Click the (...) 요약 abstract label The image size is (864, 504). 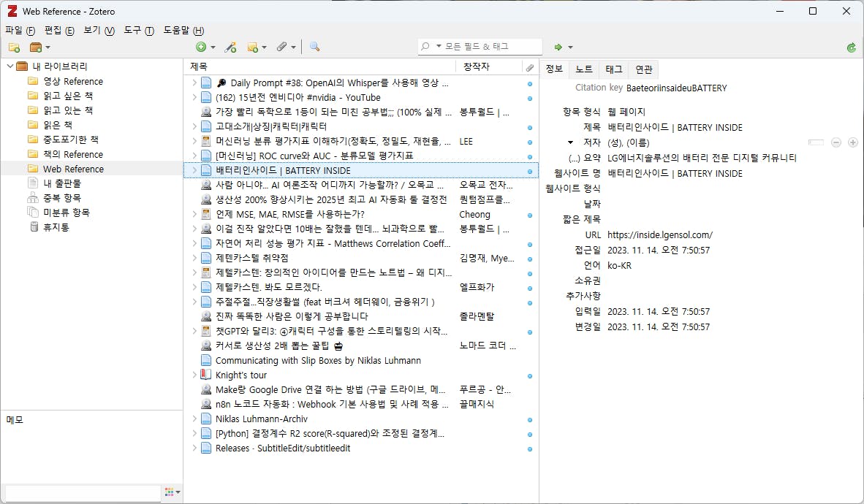click(584, 158)
